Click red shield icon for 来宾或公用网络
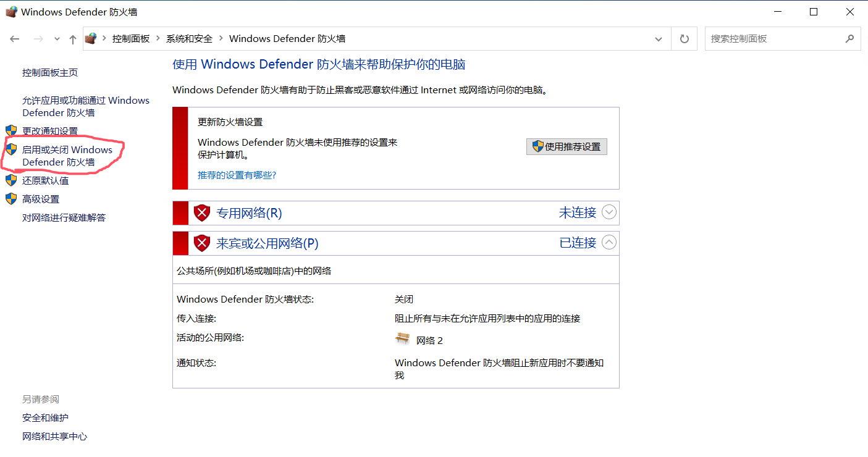Viewport: 868px width, 457px height. pos(202,243)
